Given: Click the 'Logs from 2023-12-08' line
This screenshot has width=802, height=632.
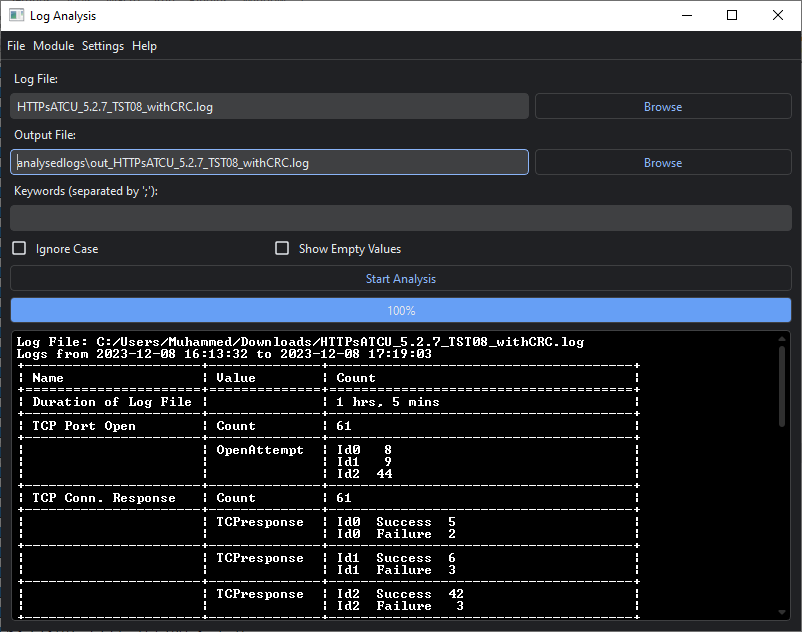Looking at the screenshot, I should 224,354.
